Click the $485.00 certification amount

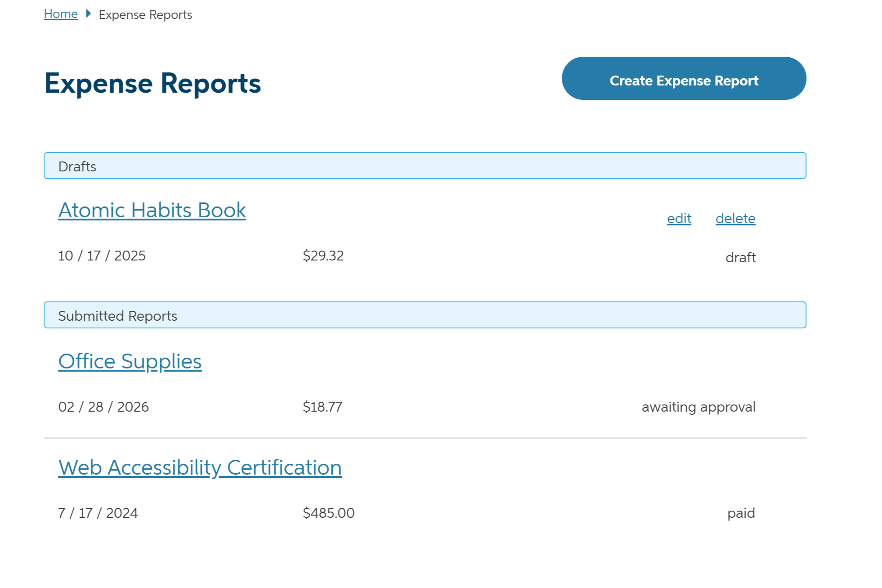pos(328,512)
